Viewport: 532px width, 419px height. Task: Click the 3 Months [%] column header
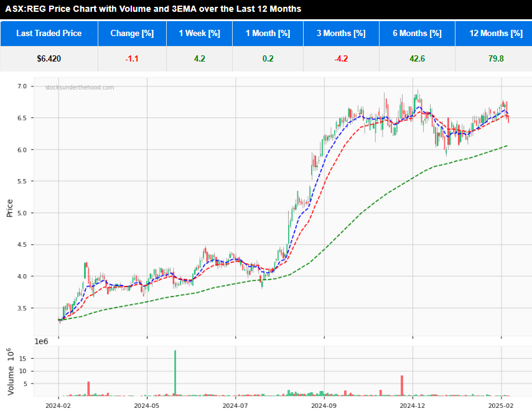(x=341, y=33)
